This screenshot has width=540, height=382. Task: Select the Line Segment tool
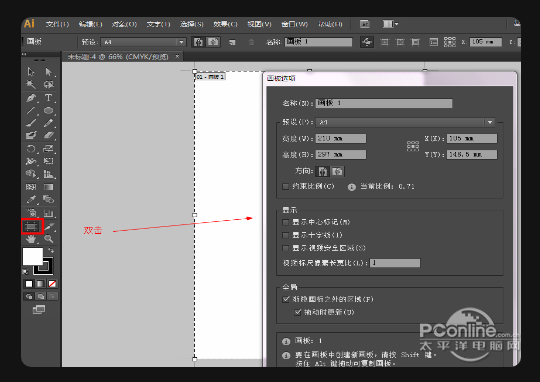tap(31, 111)
